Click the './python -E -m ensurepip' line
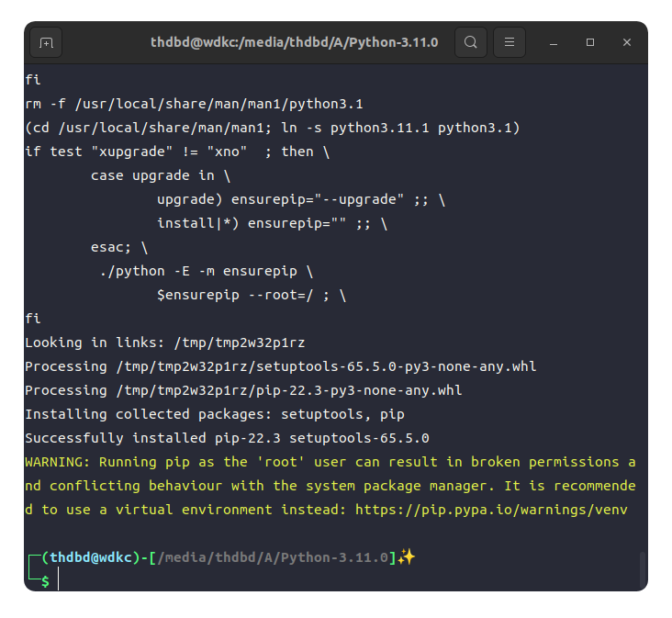The width and height of the screenshot is (672, 618). (207, 271)
